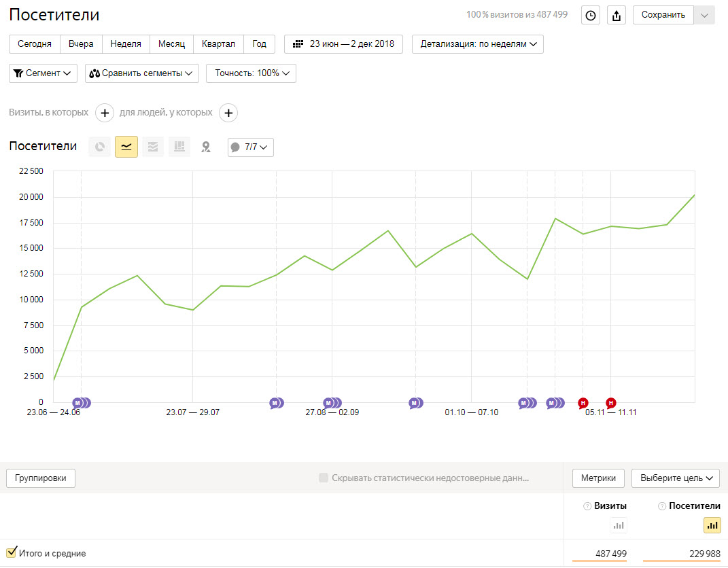Select the Вчера period tab

pos(81,44)
